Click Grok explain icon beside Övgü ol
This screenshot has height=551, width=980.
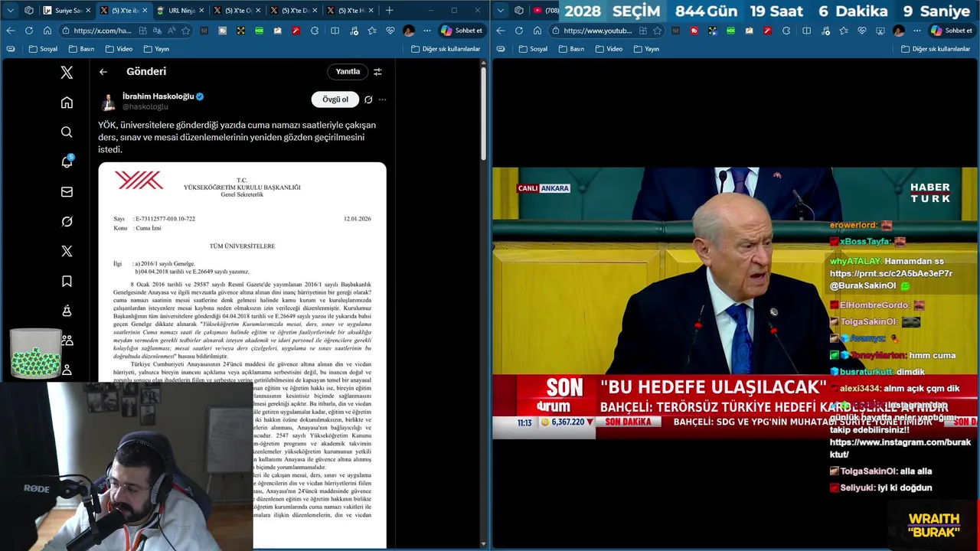(x=368, y=99)
